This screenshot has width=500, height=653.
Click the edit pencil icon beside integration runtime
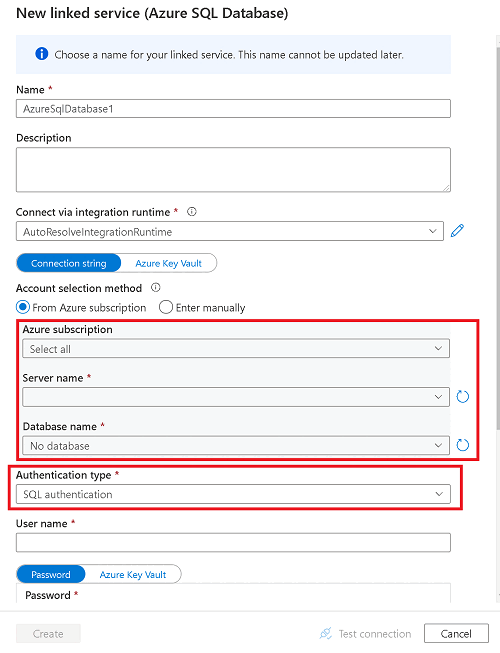457,230
